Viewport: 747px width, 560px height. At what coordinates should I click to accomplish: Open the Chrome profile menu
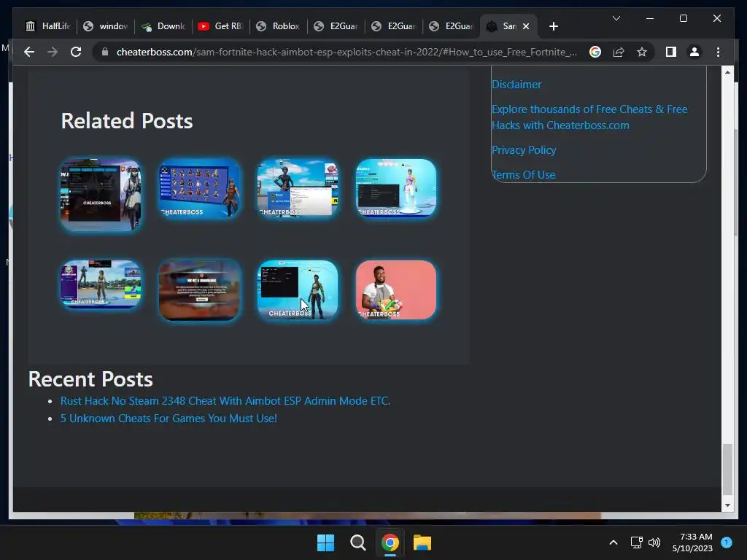(694, 52)
